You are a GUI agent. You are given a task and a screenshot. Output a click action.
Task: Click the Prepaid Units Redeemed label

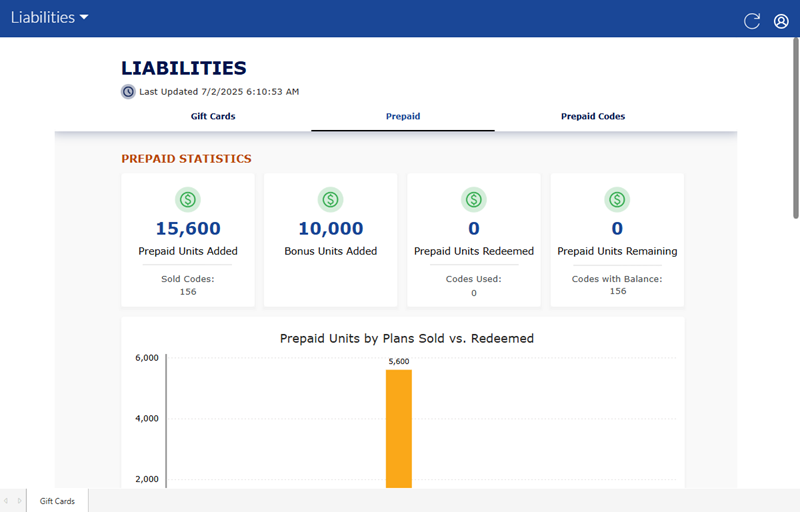pos(474,251)
